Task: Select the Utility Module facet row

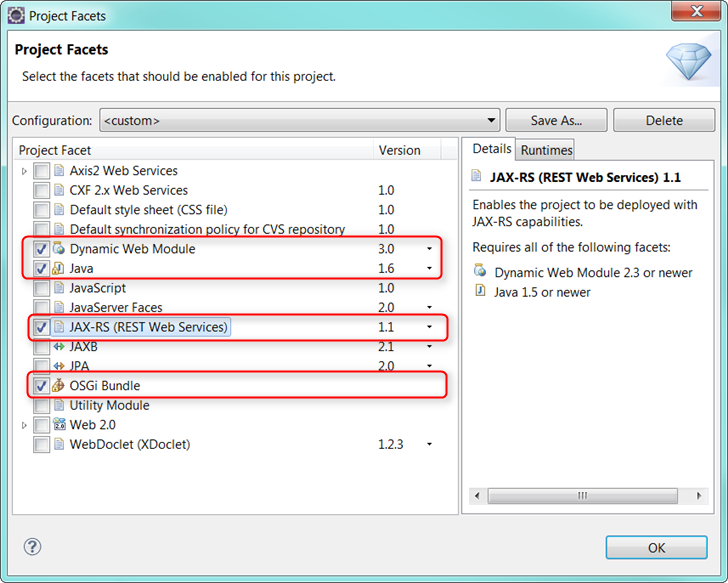Action: click(x=109, y=405)
